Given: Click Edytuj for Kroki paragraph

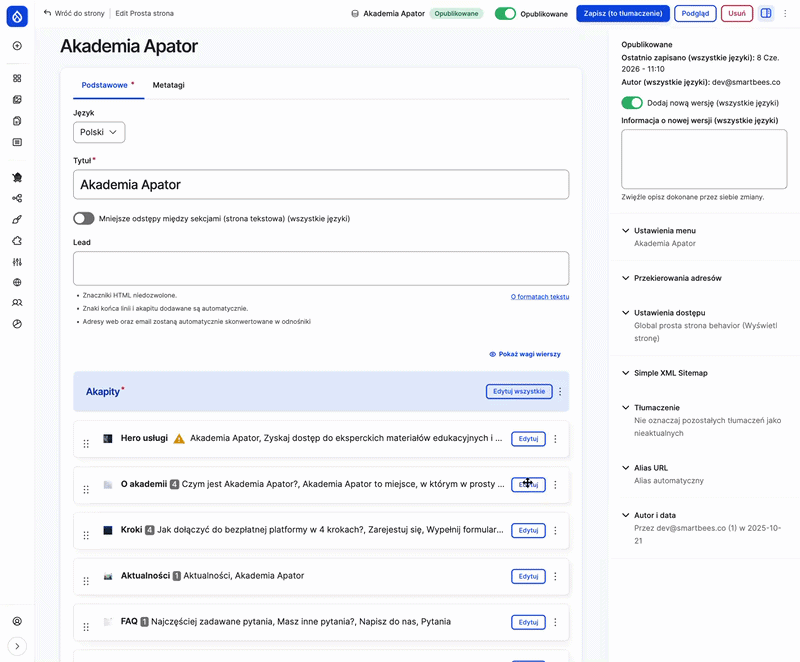Looking at the screenshot, I should point(528,530).
